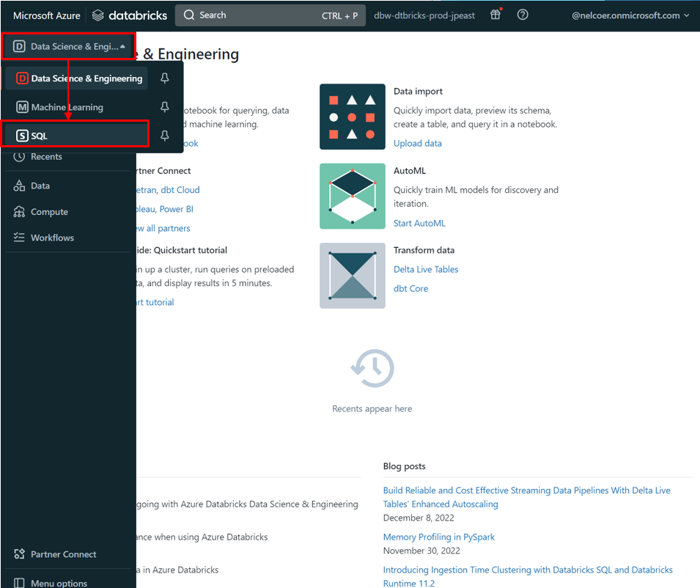
Task: Click the dbt Cloud partner link
Action: coord(180,190)
